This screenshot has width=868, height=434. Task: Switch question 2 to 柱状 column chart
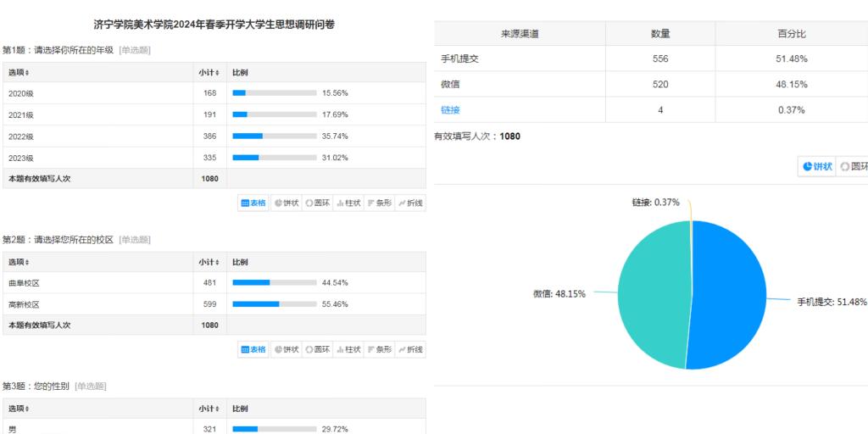[x=348, y=349]
